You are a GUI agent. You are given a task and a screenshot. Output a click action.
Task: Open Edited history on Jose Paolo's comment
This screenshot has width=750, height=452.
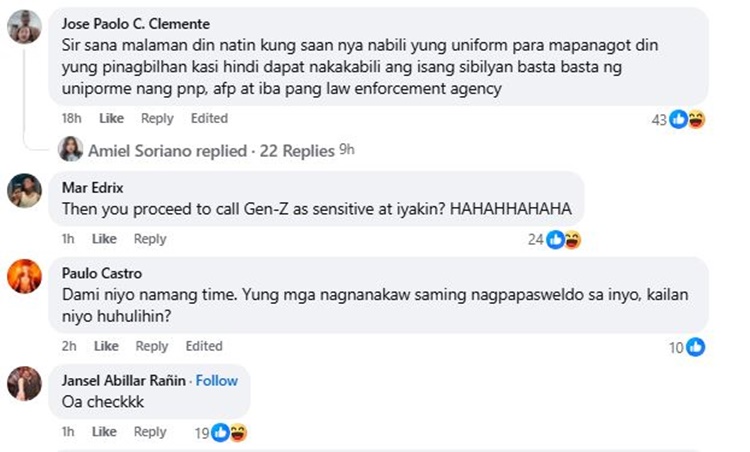pos(209,118)
